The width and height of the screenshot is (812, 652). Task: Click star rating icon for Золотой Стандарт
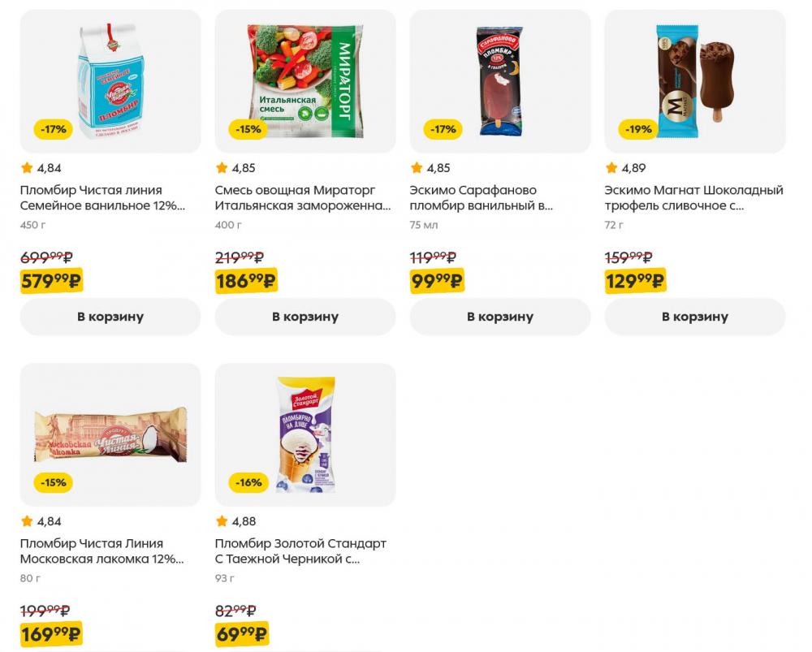[222, 521]
